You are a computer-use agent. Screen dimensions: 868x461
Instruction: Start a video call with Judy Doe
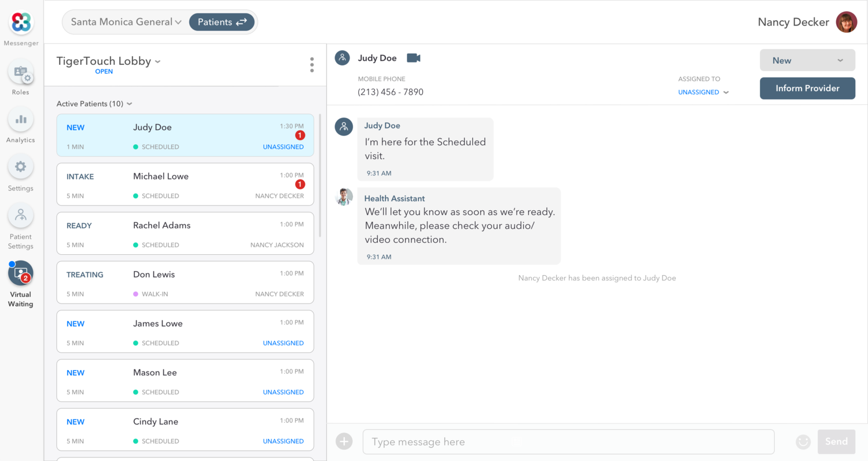[413, 58]
